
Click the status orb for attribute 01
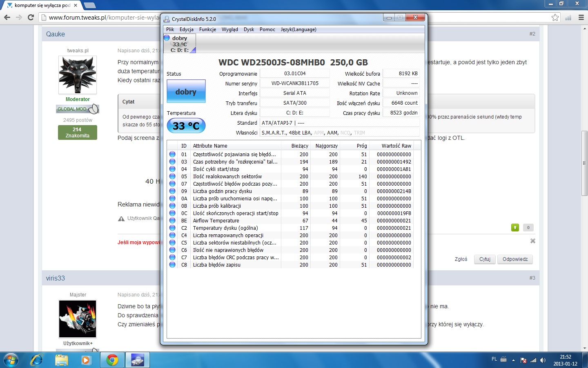click(x=172, y=155)
